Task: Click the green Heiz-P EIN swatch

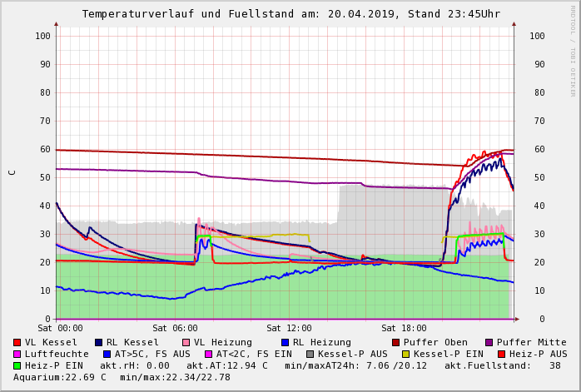Action: [x=17, y=365]
